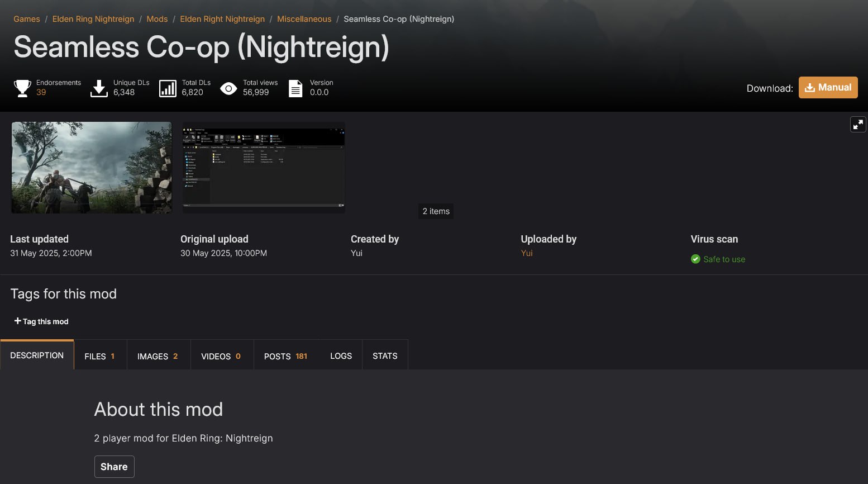Start the Manual download

coord(828,87)
